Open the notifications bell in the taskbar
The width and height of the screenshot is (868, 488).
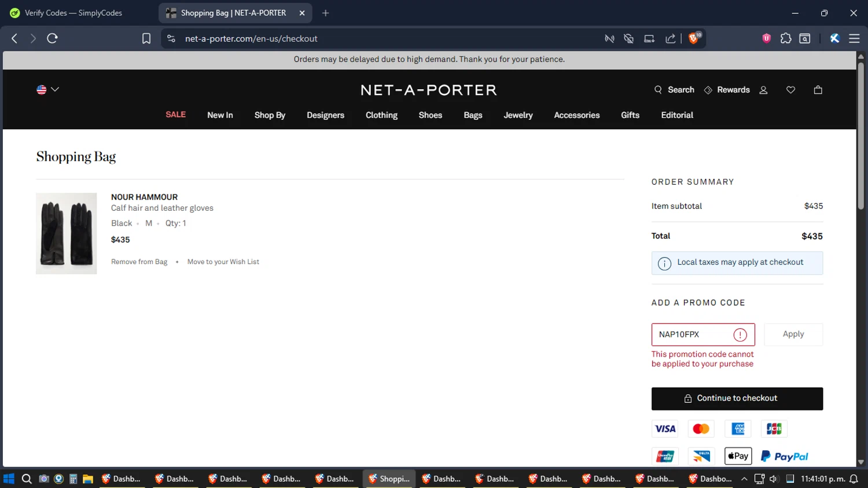pyautogui.click(x=854, y=479)
